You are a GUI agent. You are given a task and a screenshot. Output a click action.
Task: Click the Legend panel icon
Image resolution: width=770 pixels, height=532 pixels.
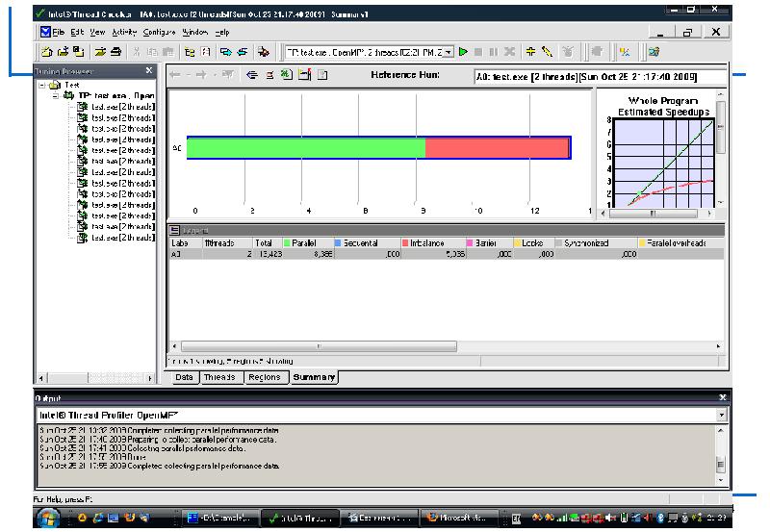pos(175,231)
